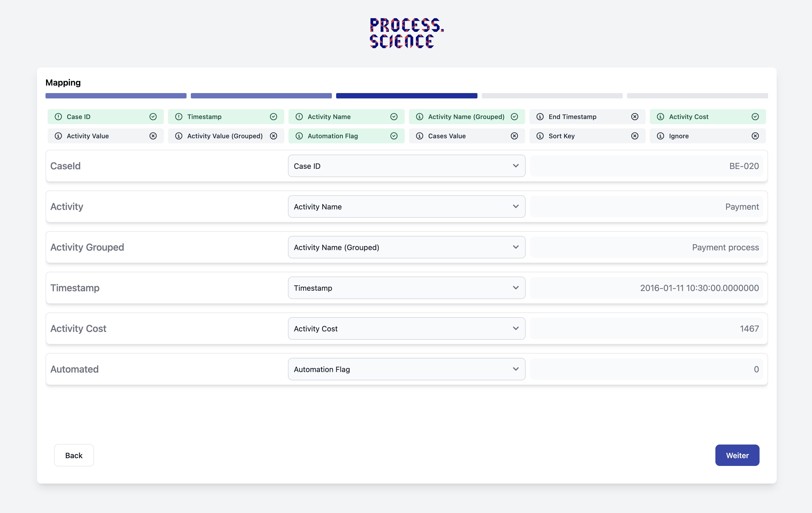Click the x icon on Activity Value chip
The image size is (812, 513).
tap(153, 136)
